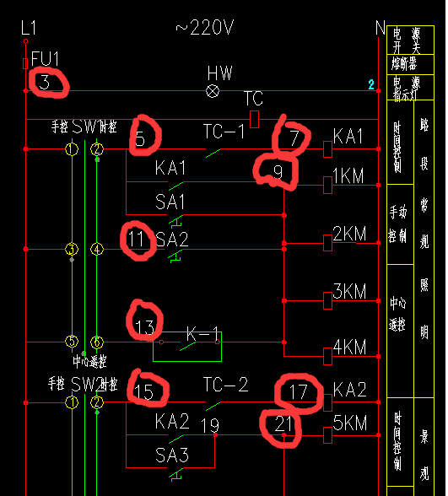Viewport: 448px width, 496px height.
Task: Click the KA2 relay coil symbol
Action: [x=327, y=402]
